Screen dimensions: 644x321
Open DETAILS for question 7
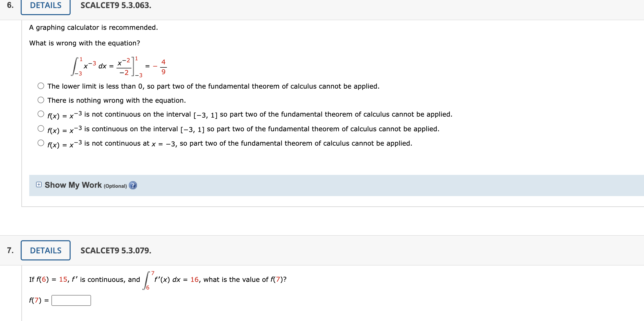(x=45, y=250)
